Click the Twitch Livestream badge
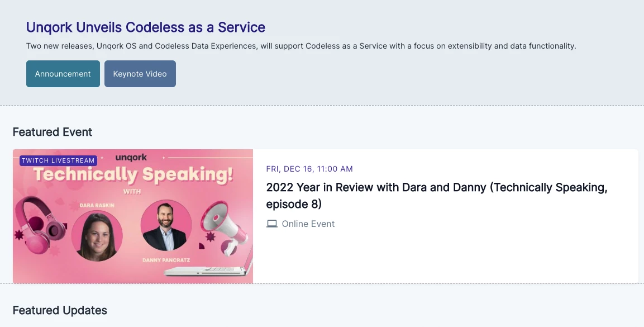The width and height of the screenshot is (644, 327). click(58, 160)
